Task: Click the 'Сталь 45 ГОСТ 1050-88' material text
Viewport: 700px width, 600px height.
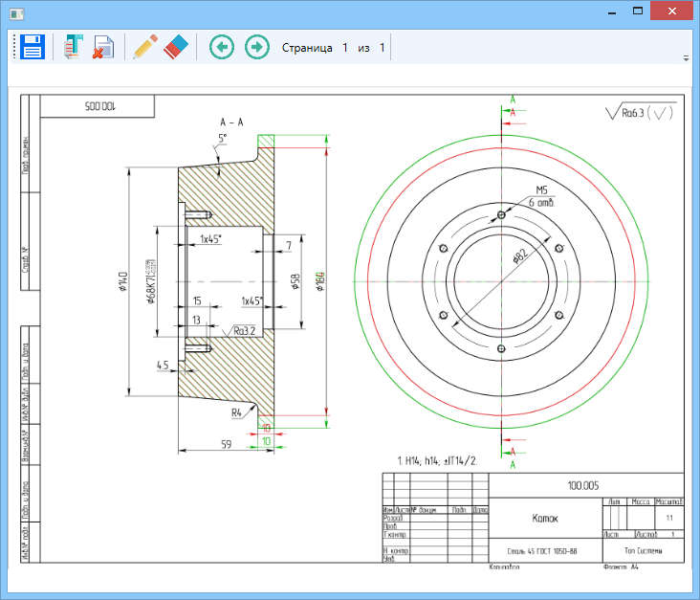Action: click(x=542, y=551)
